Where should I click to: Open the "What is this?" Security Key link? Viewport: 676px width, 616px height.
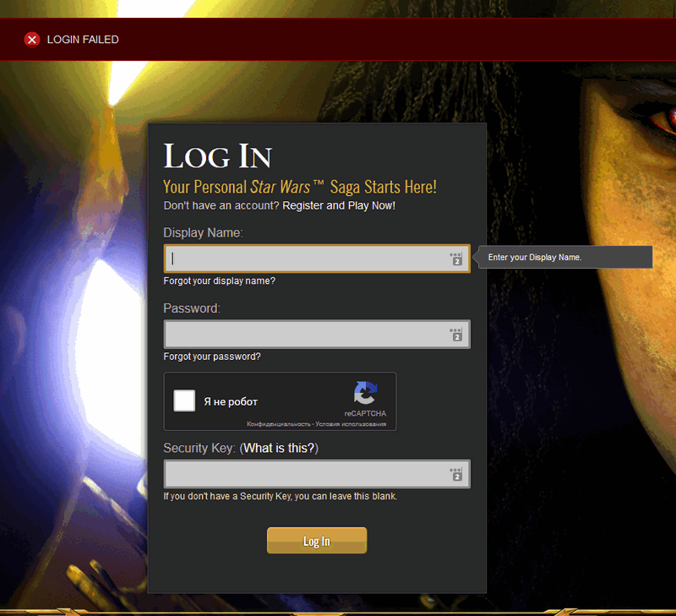point(279,448)
